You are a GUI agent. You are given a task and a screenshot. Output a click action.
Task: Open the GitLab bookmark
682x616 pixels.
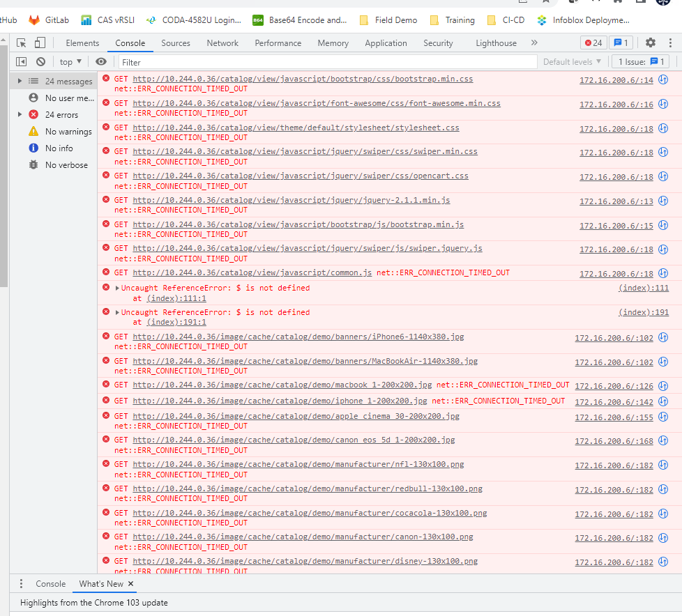(49, 20)
